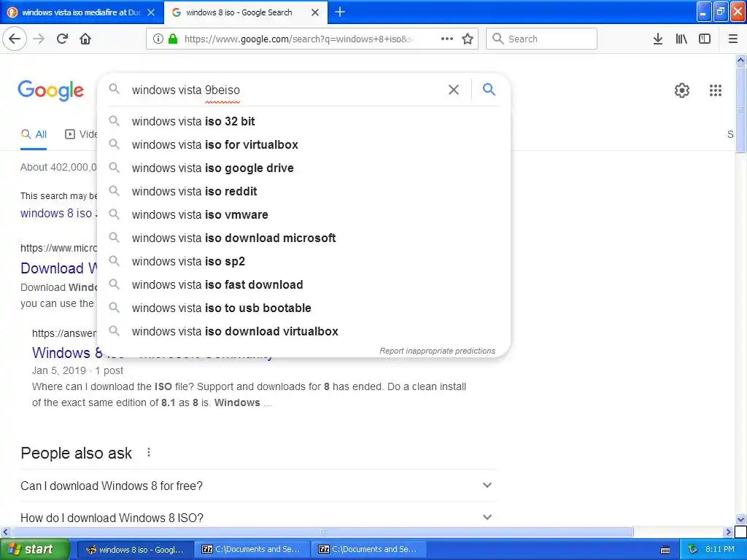Bookmark this page with the star

[468, 39]
